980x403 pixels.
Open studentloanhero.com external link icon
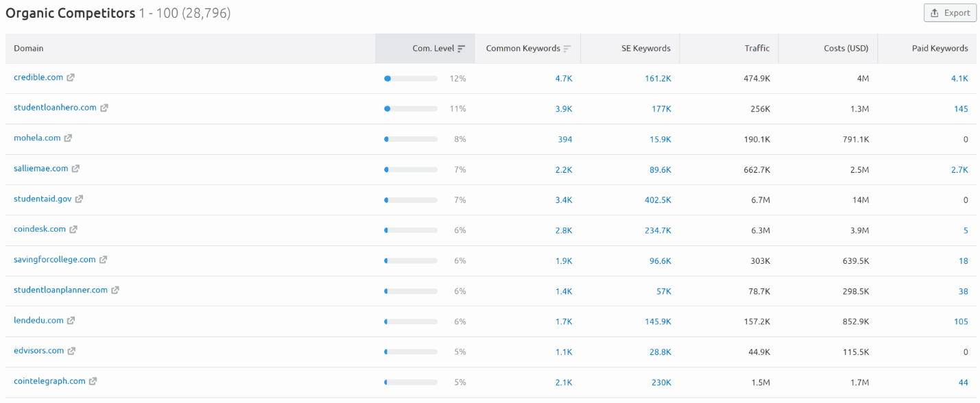(x=104, y=108)
